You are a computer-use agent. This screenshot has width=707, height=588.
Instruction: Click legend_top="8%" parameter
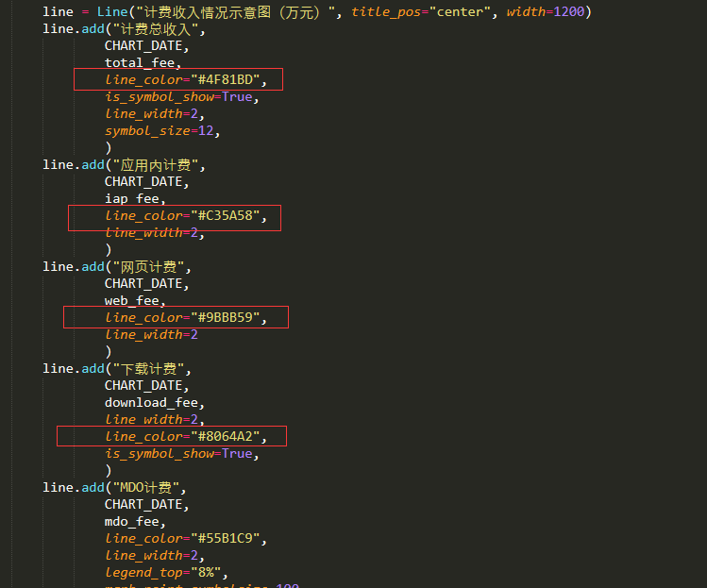coord(162,573)
